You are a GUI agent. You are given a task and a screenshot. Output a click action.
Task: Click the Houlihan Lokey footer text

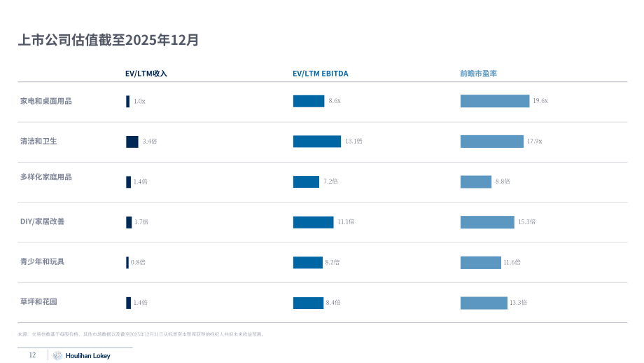coord(88,355)
